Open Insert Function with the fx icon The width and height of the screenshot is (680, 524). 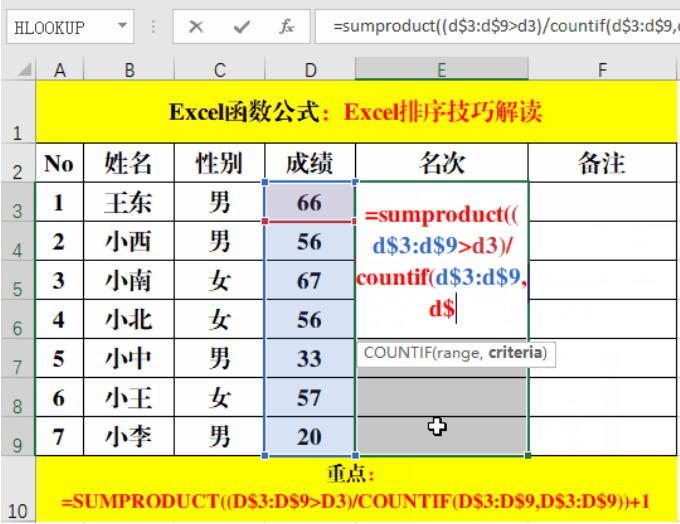click(x=286, y=27)
